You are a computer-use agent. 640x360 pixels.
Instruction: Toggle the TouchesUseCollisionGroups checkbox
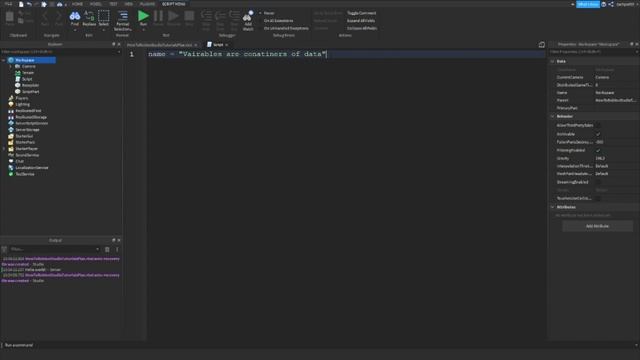[598, 198]
